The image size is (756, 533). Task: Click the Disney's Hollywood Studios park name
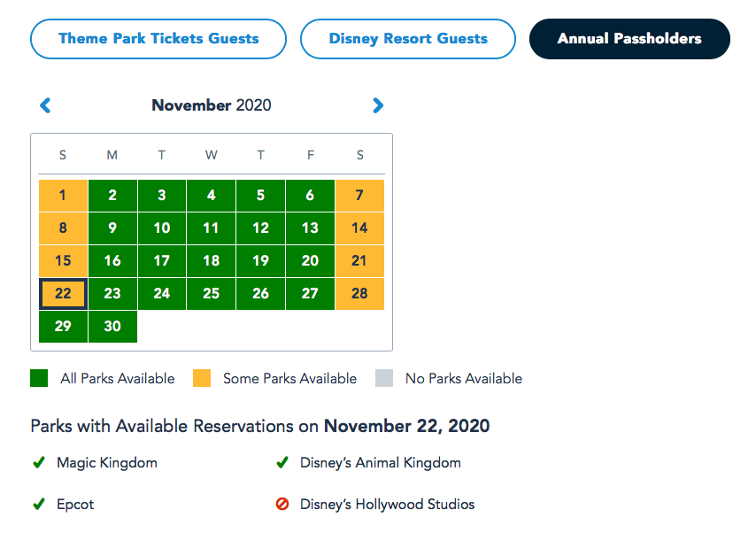coord(387,505)
